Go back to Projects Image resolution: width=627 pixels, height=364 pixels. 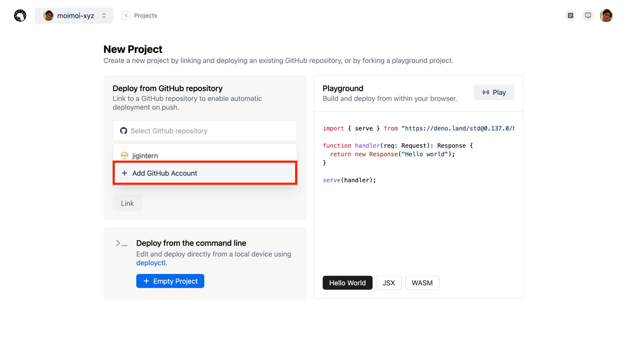pyautogui.click(x=145, y=16)
